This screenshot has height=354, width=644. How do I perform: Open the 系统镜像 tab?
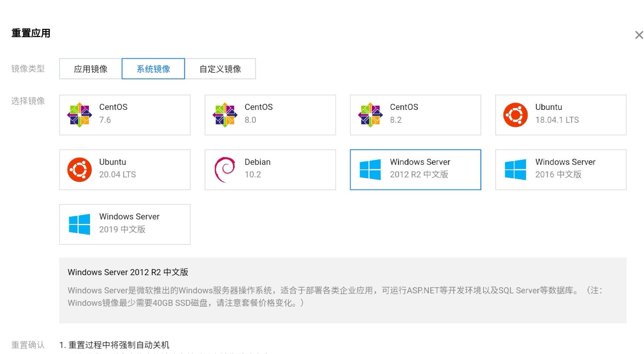(153, 69)
